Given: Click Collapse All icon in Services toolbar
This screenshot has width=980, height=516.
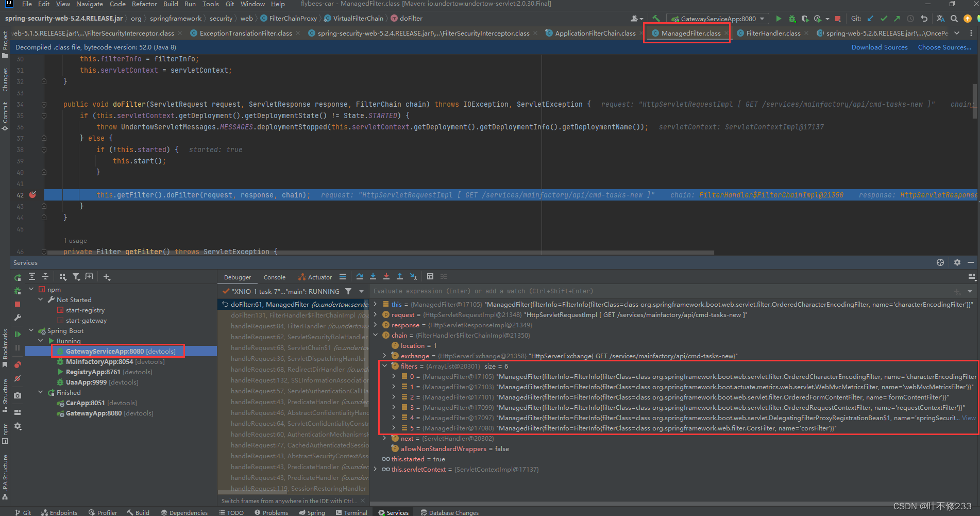Looking at the screenshot, I should pyautogui.click(x=45, y=277).
